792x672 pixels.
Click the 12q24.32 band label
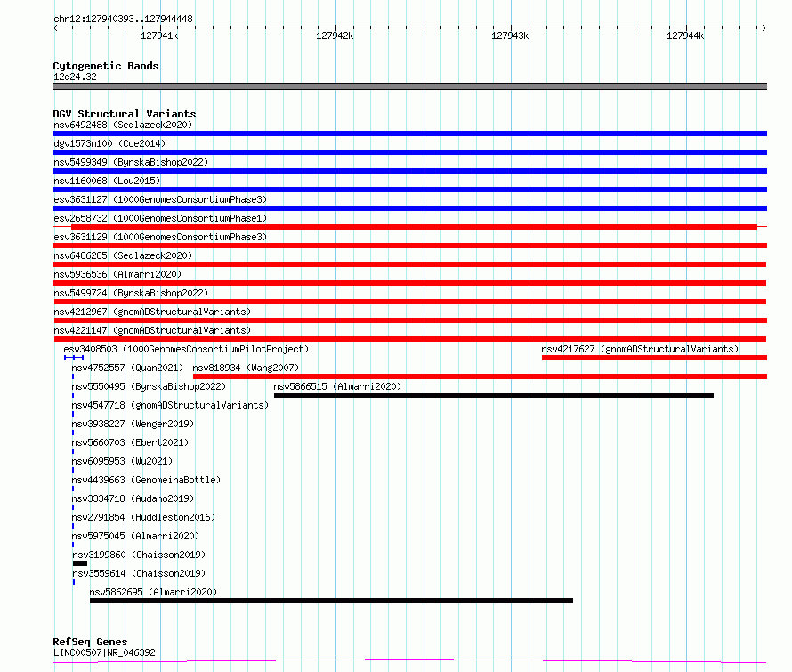[x=75, y=77]
